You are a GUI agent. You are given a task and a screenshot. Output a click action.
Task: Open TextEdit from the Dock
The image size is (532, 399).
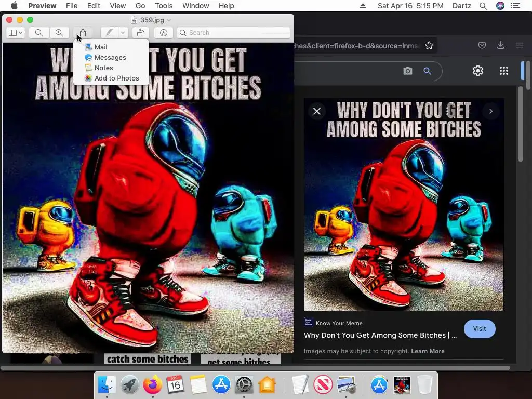pyautogui.click(x=300, y=384)
